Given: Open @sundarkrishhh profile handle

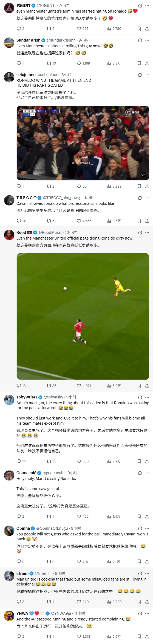Looking at the screenshot, I should point(61,40).
